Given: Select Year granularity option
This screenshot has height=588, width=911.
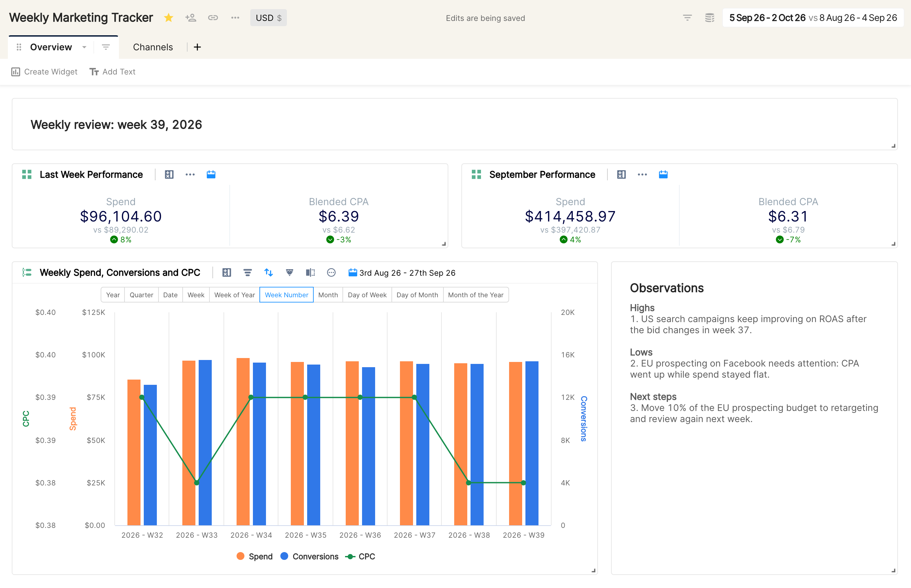Looking at the screenshot, I should click(113, 295).
